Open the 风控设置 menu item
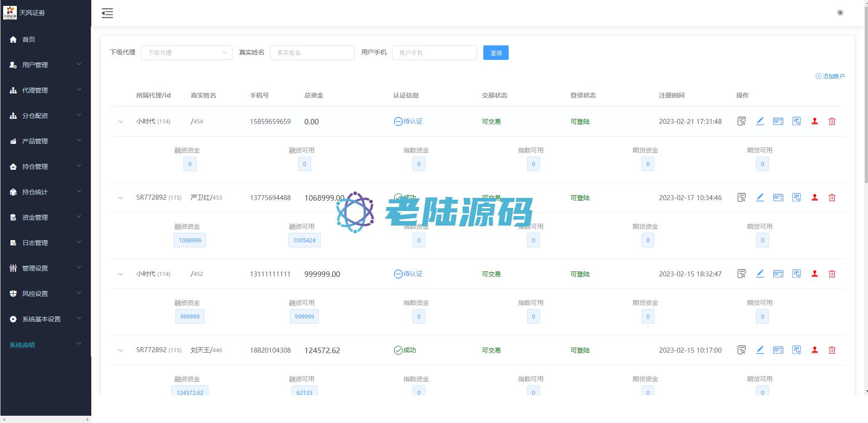This screenshot has height=423, width=868. click(45, 294)
